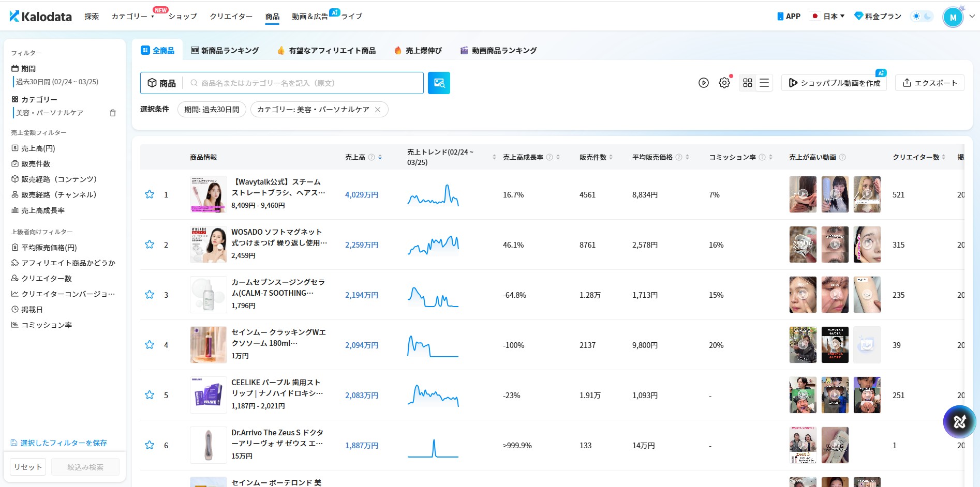The image size is (980, 487).
Task: Switch to list view layout
Action: point(764,83)
